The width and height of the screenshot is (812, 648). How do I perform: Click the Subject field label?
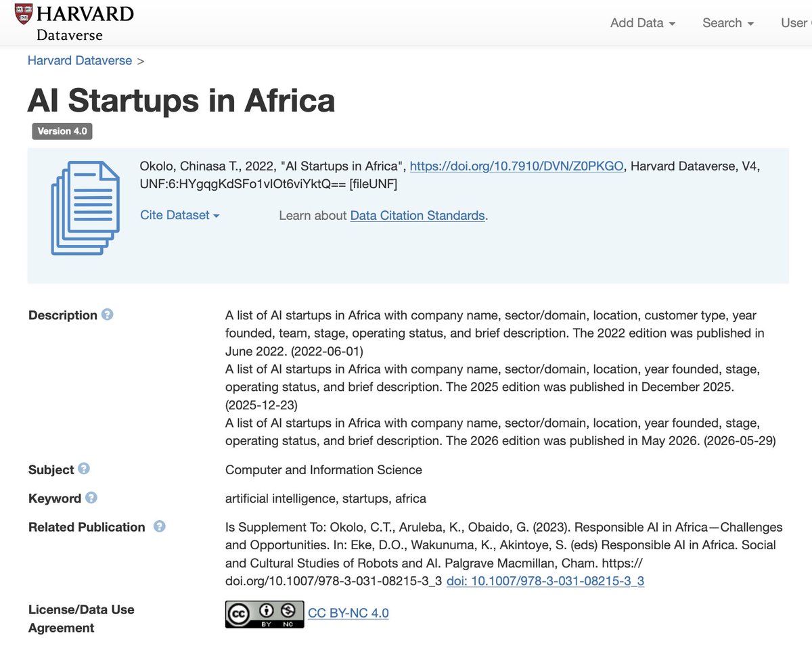pyautogui.click(x=51, y=469)
